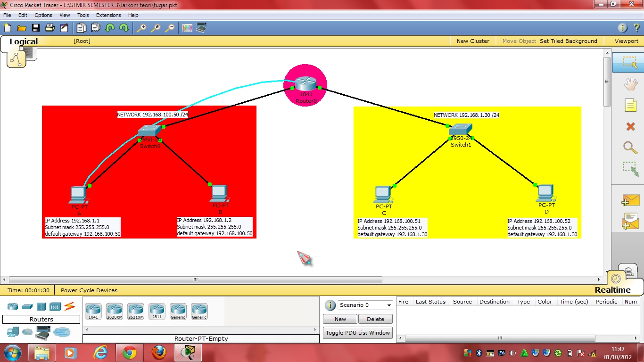
Task: Zoom in on the workspace
Action: coord(141,28)
